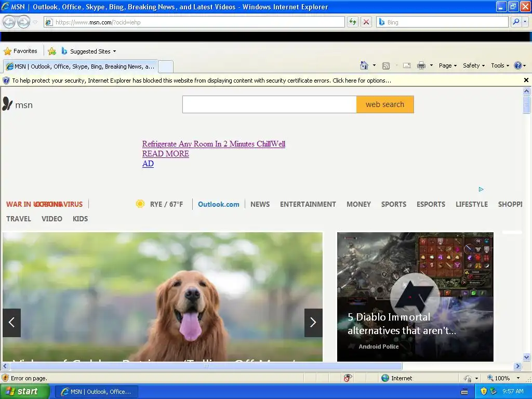The image size is (532, 399).
Task: Add page to Favorites bar icon
Action: pos(52,51)
